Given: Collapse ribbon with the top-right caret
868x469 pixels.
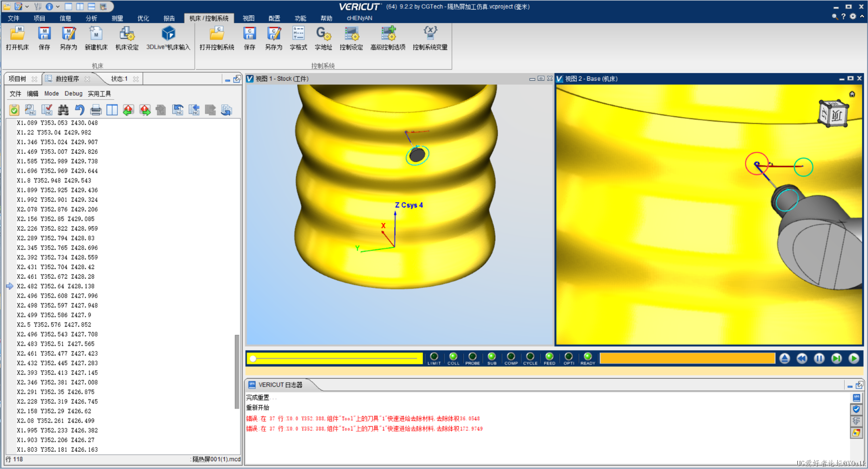Looking at the screenshot, I should click(x=862, y=16).
